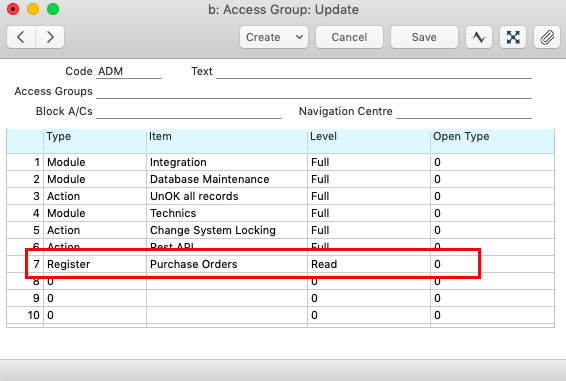This screenshot has width=566, height=381.
Task: Save the access group record
Action: tap(424, 37)
